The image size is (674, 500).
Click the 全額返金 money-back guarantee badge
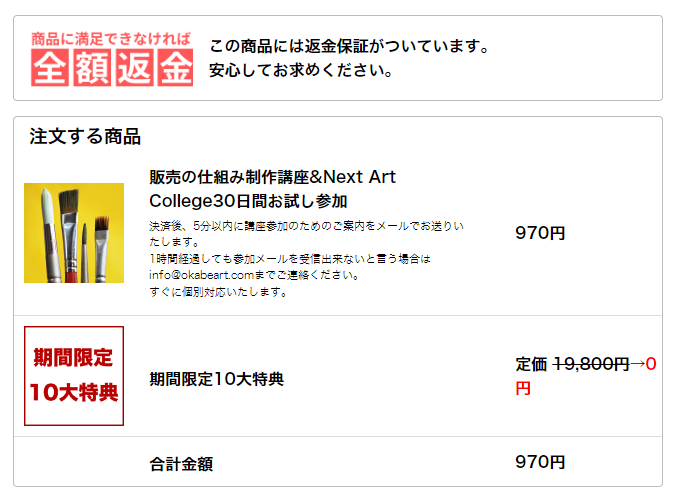(111, 68)
